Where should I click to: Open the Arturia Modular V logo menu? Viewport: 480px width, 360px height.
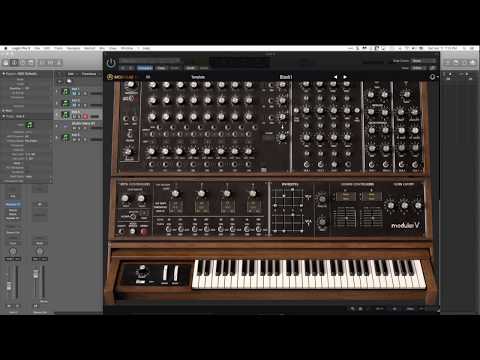coord(121,77)
